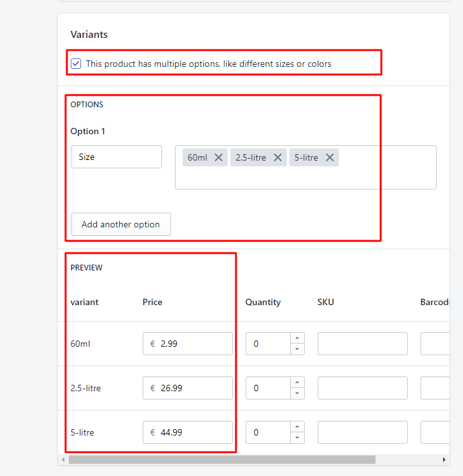463x476 pixels.
Task: Click the variant column header
Action: tap(84, 302)
